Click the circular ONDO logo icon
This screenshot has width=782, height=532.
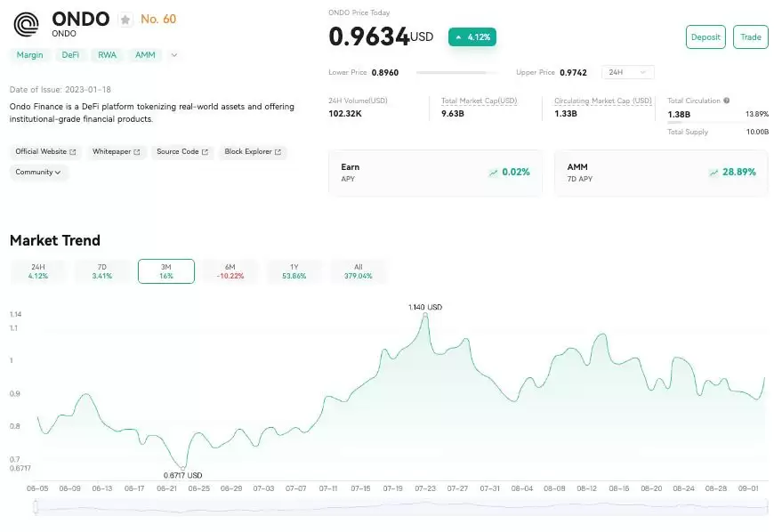[25, 23]
